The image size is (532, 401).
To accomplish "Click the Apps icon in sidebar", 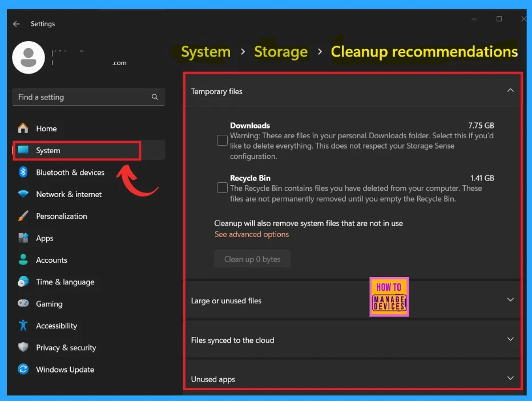I will 23,238.
